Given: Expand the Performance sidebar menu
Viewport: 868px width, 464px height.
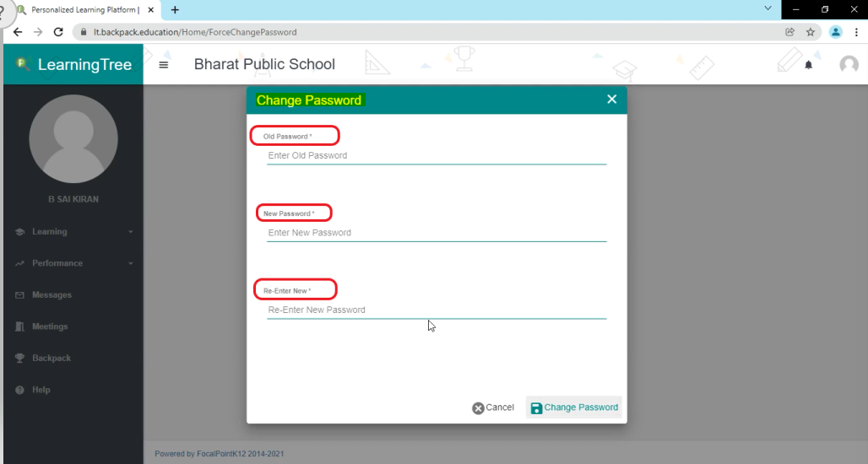Looking at the screenshot, I should coord(74,263).
